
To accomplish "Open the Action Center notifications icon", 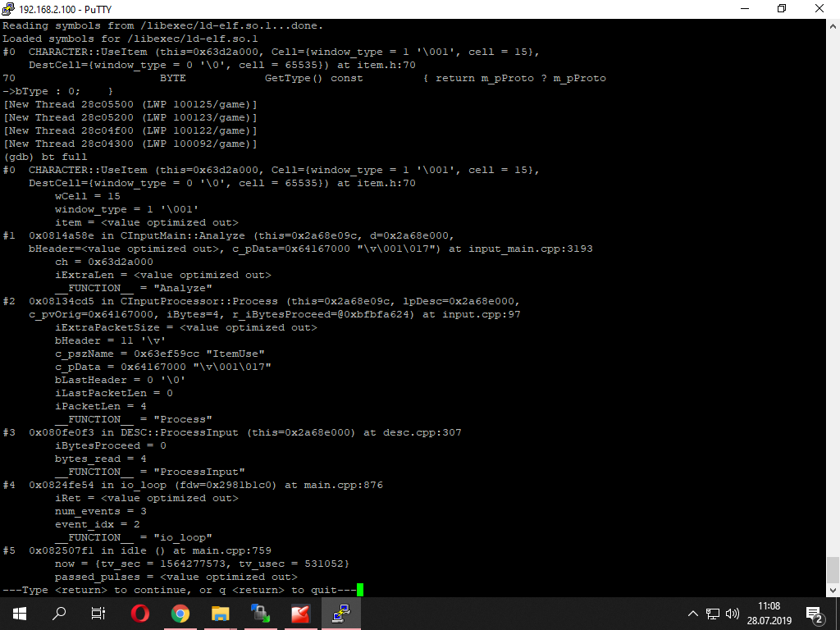I will tap(814, 614).
